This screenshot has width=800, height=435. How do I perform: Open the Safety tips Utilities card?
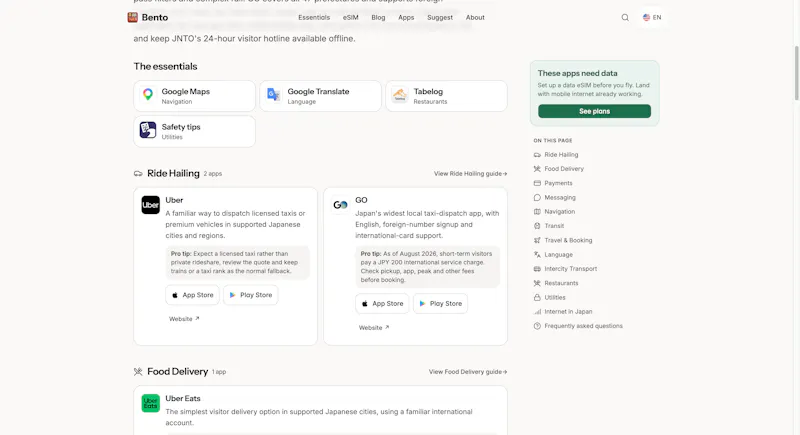coord(194,132)
